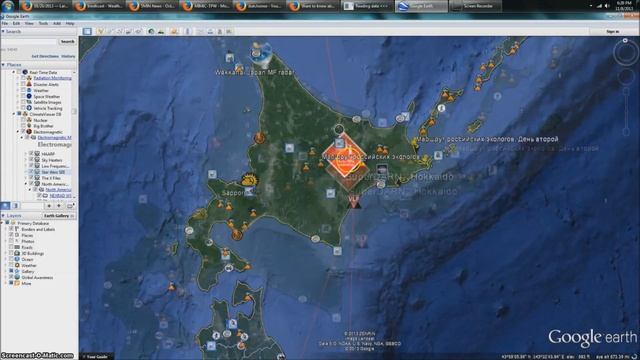
Task: Click the Vehicle Tracking layer icon
Action: 29,108
